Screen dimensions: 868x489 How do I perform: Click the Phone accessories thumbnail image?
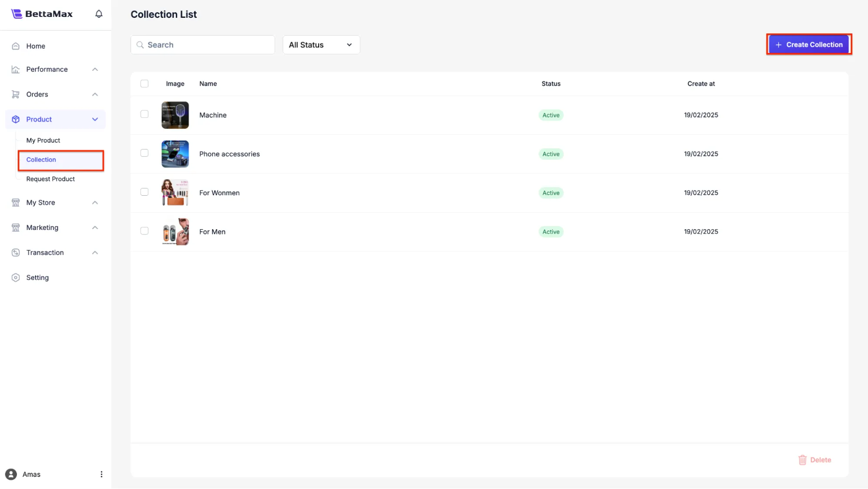tap(175, 154)
